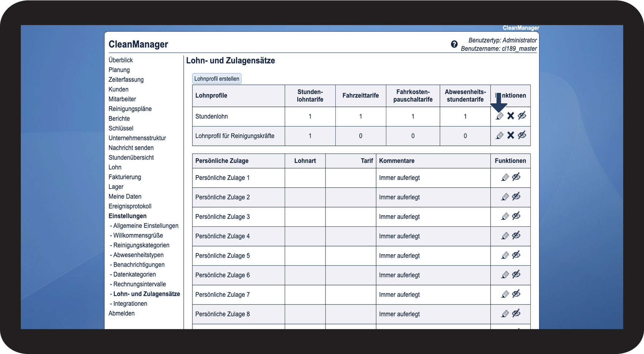Edit Persönliche Zulage 1 with pencil

click(x=505, y=178)
